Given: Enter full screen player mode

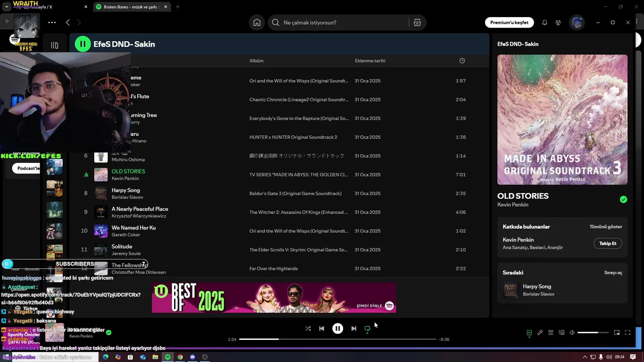Looking at the screenshot, I should (x=627, y=333).
